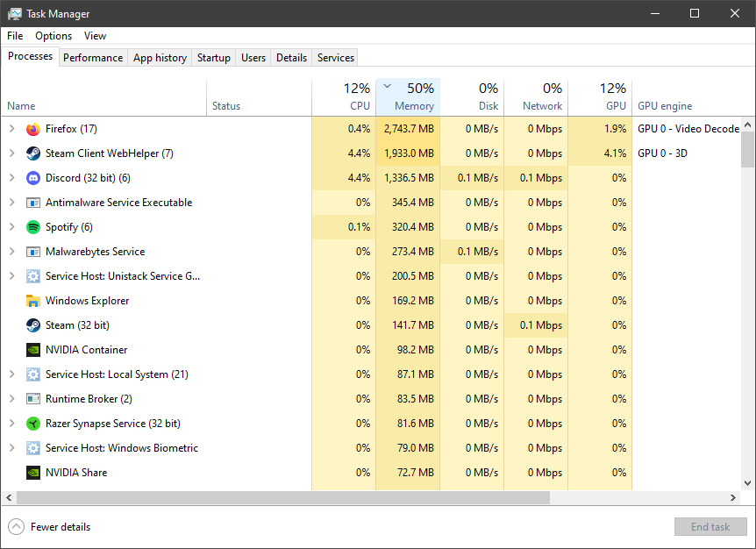Select the Firefox process icon
This screenshot has height=549, width=756.
(x=32, y=129)
